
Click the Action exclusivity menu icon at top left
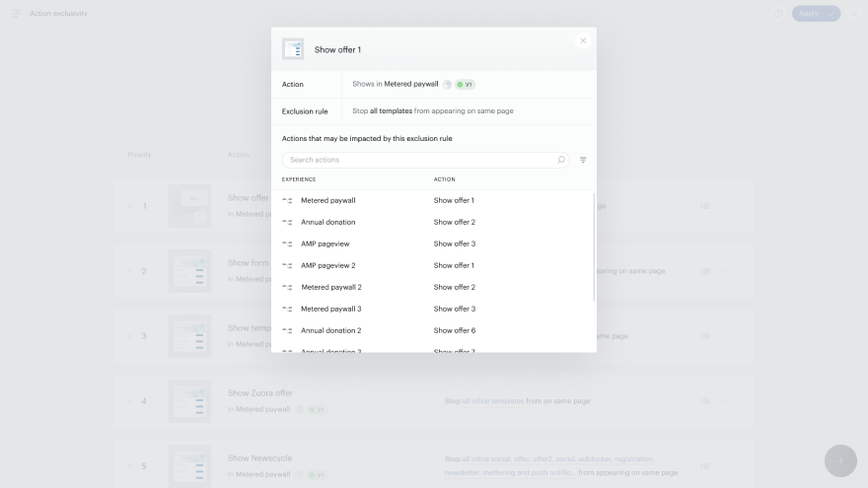(x=16, y=13)
